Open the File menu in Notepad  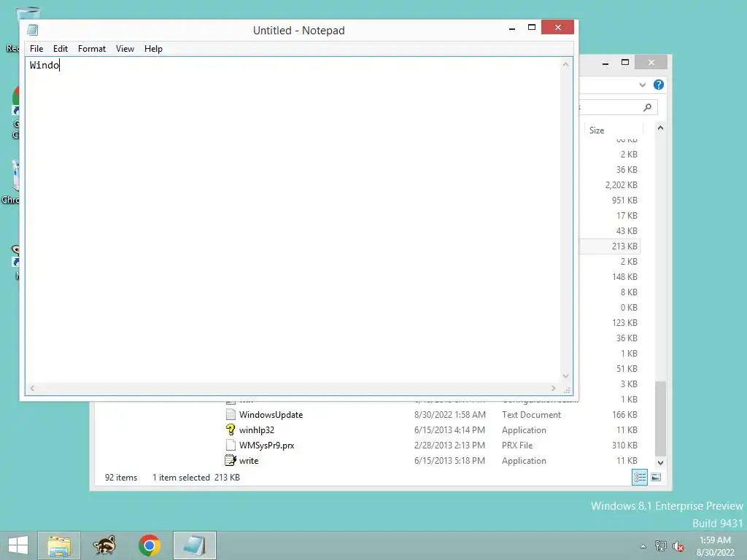click(x=36, y=49)
